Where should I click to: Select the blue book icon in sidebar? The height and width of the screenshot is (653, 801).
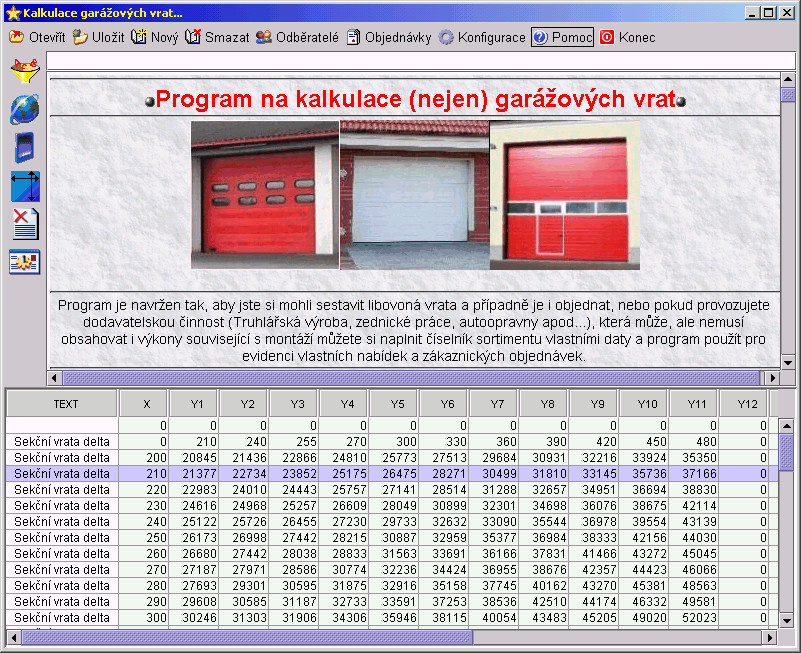click(x=25, y=147)
